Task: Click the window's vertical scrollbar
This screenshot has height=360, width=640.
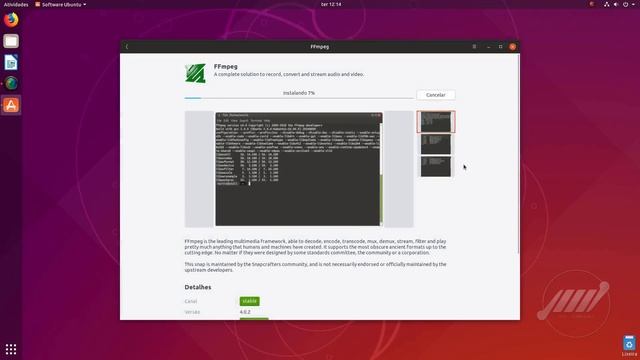Action: coord(518,153)
